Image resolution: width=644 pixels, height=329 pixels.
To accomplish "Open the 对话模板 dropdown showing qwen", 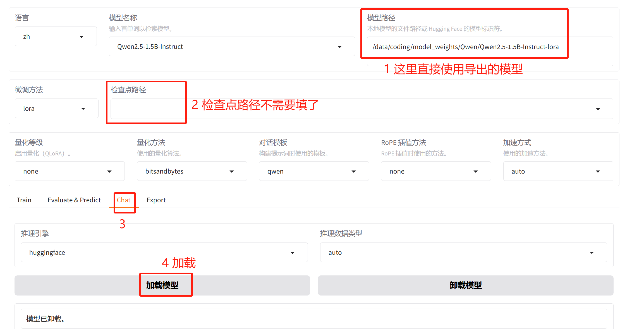I will [x=314, y=171].
